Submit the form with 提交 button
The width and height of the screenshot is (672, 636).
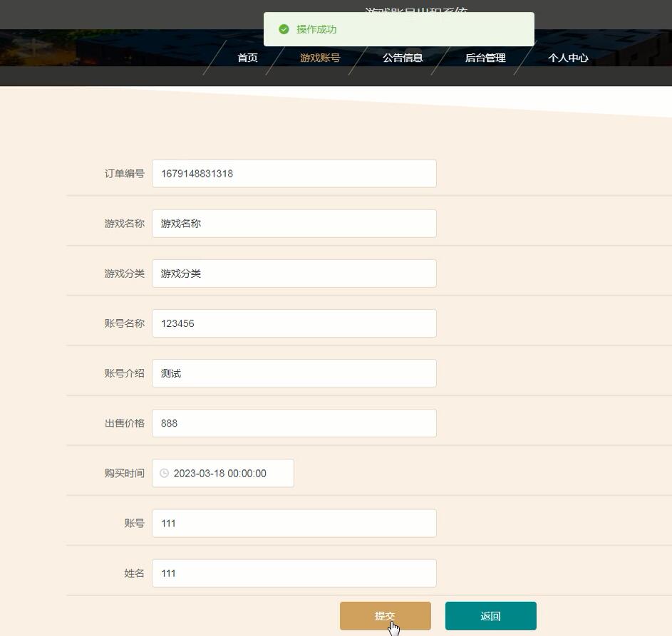386,616
